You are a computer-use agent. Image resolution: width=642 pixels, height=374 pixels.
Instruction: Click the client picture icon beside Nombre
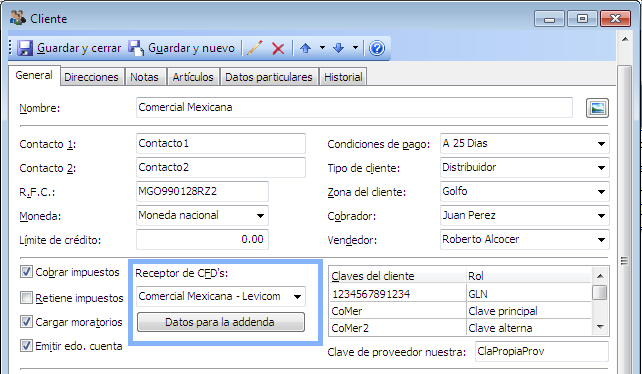(x=597, y=108)
